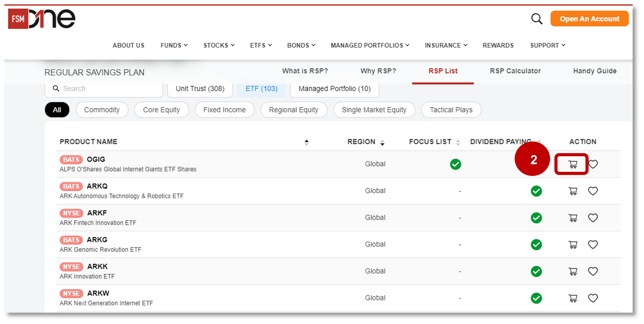Toggle the Commodity filter chip

102,110
